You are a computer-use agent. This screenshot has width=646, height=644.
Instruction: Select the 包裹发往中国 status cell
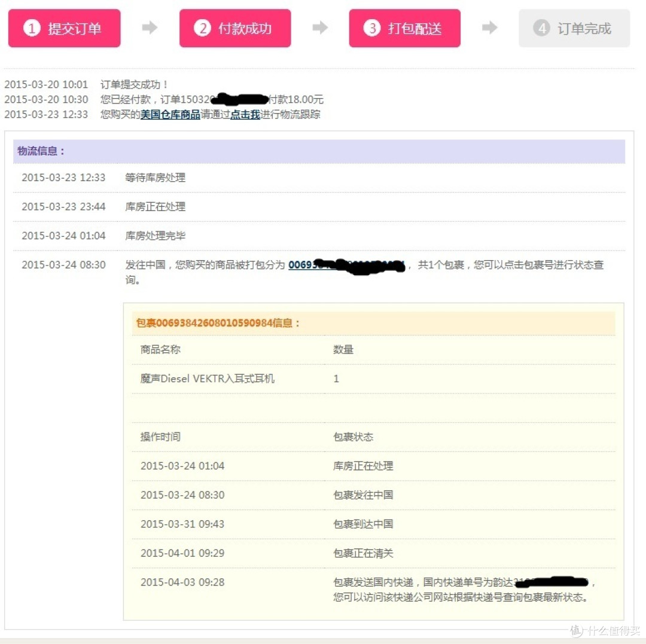pos(363,495)
